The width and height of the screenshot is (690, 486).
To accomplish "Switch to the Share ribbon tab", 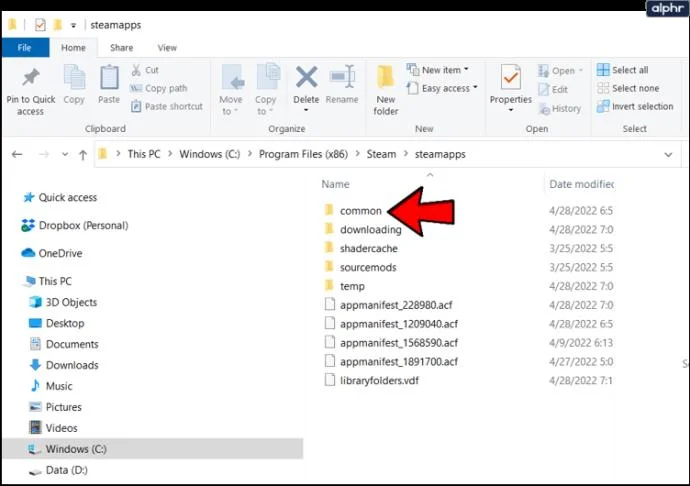I will (x=121, y=48).
